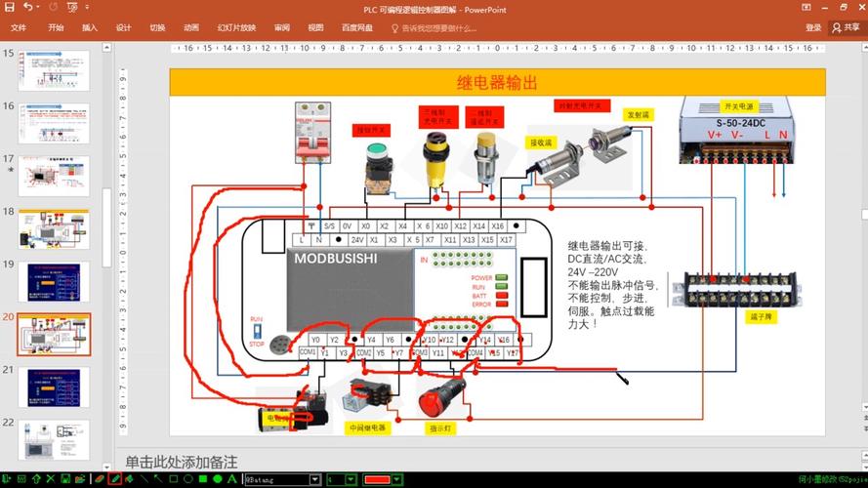Click the red color swatch in annotation bar
The image size is (868, 488).
click(376, 479)
